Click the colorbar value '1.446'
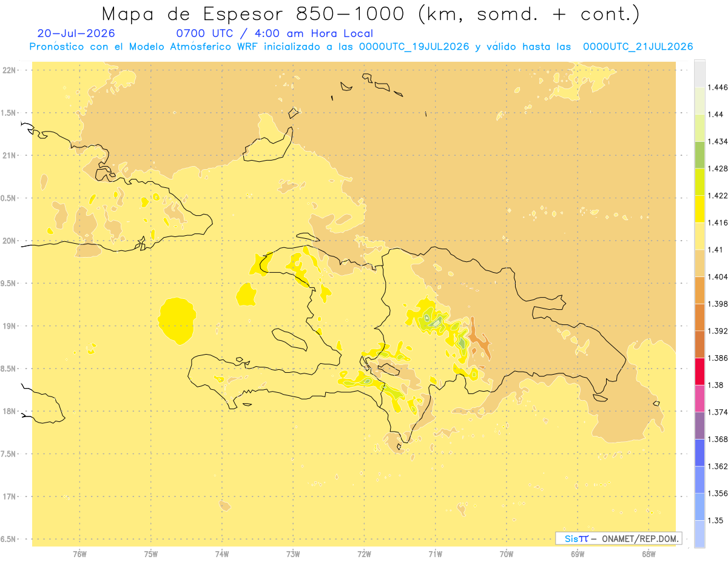This screenshot has width=728, height=562. pos(718,87)
